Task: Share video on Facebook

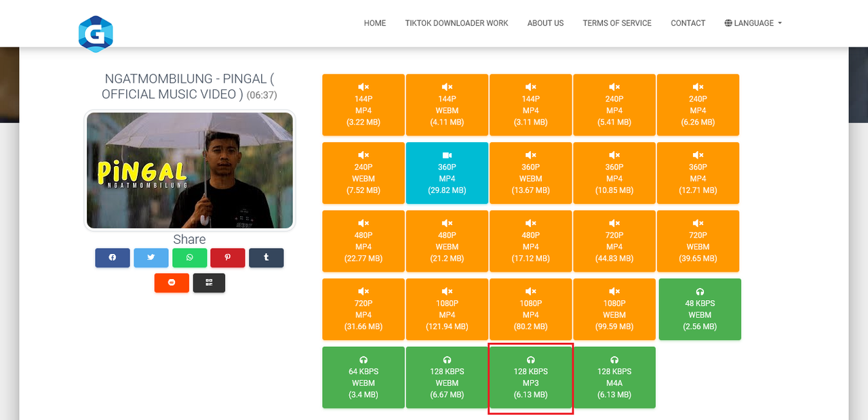Action: coord(113,257)
